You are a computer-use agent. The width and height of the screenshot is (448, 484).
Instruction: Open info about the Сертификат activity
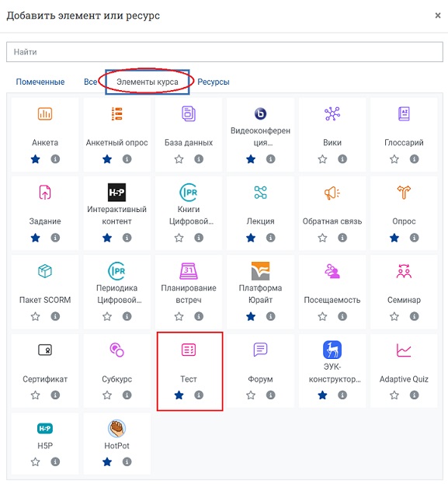[x=55, y=395]
